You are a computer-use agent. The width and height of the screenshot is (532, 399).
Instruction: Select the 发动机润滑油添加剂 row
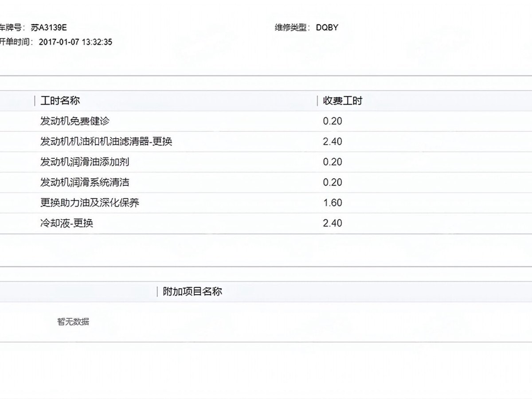click(x=85, y=162)
